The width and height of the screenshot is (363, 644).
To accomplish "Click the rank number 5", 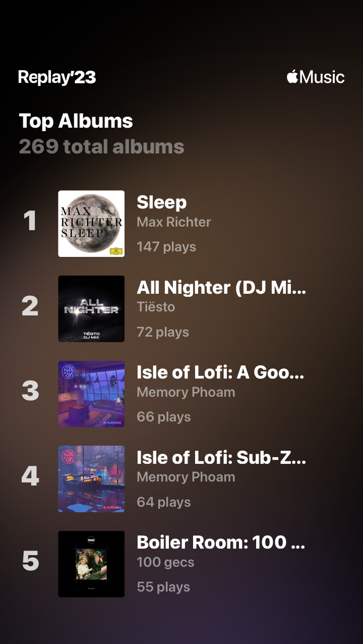I will coord(30,561).
